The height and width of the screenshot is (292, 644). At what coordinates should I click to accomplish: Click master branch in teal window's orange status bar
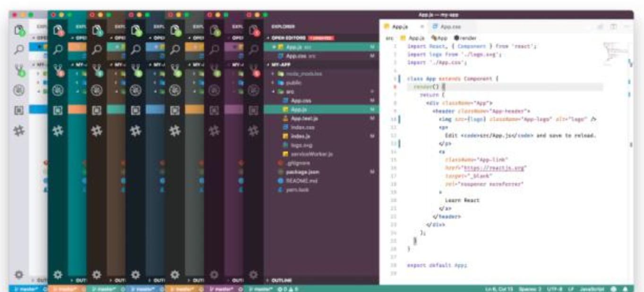pyautogui.click(x=65, y=289)
